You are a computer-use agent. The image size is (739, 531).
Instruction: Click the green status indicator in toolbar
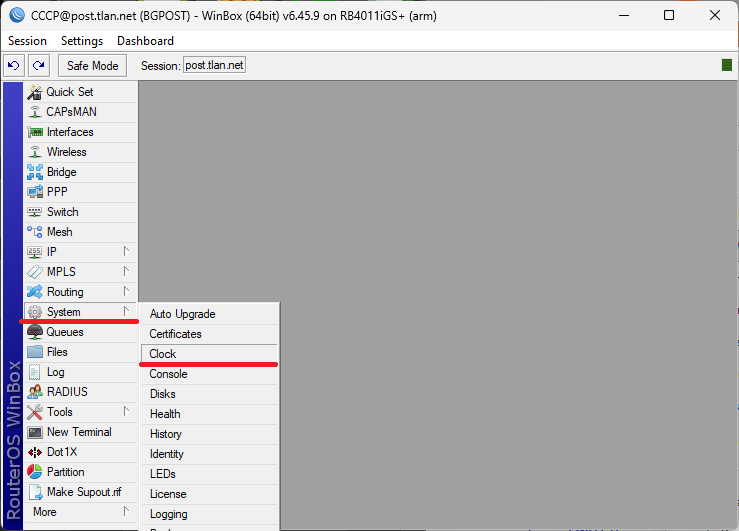coord(727,65)
